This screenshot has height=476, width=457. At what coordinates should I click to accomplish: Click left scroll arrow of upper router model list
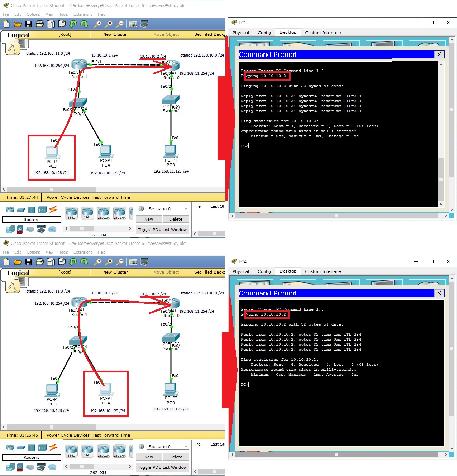[66, 229]
